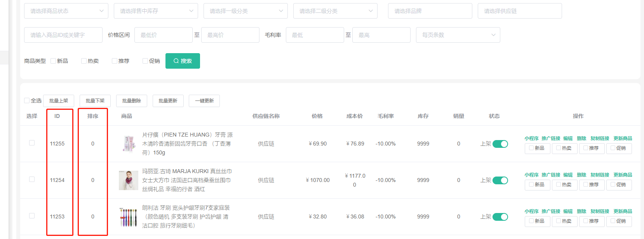Click 编辑 link for product 11255

568,139
